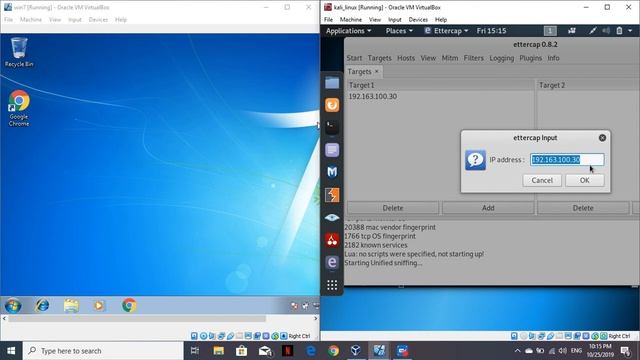640x360 pixels.
Task: Open the ettercap Plugins menu
Action: 531,58
